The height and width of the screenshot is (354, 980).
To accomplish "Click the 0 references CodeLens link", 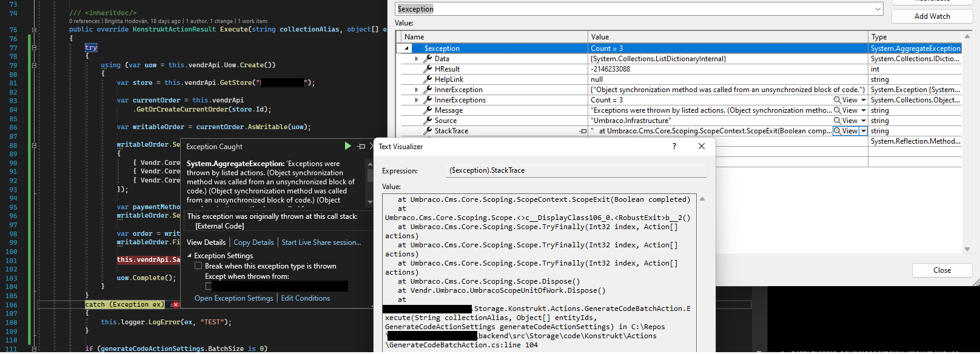I will click(x=84, y=21).
